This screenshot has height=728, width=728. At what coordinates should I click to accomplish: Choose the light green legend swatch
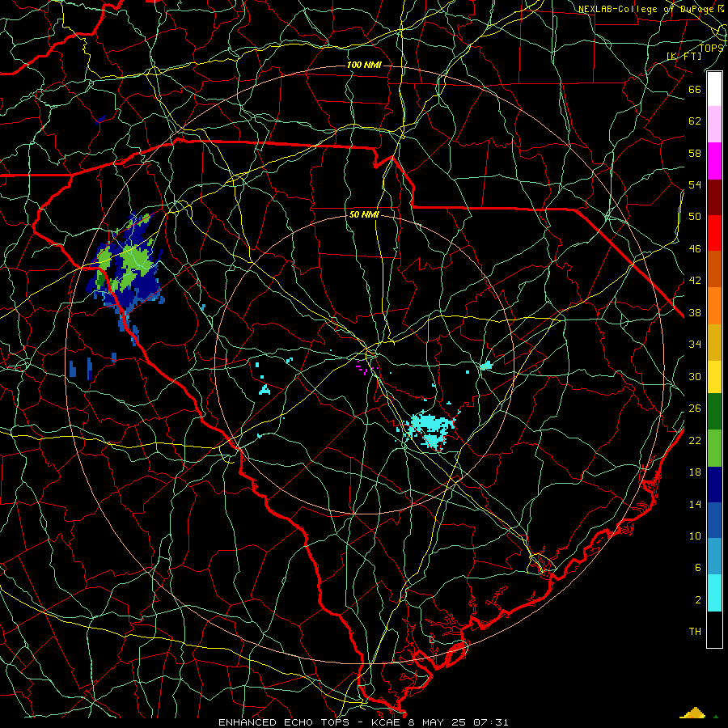point(714,448)
